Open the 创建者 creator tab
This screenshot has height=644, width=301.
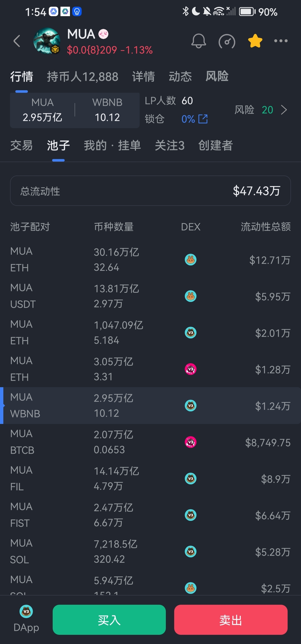(x=215, y=145)
